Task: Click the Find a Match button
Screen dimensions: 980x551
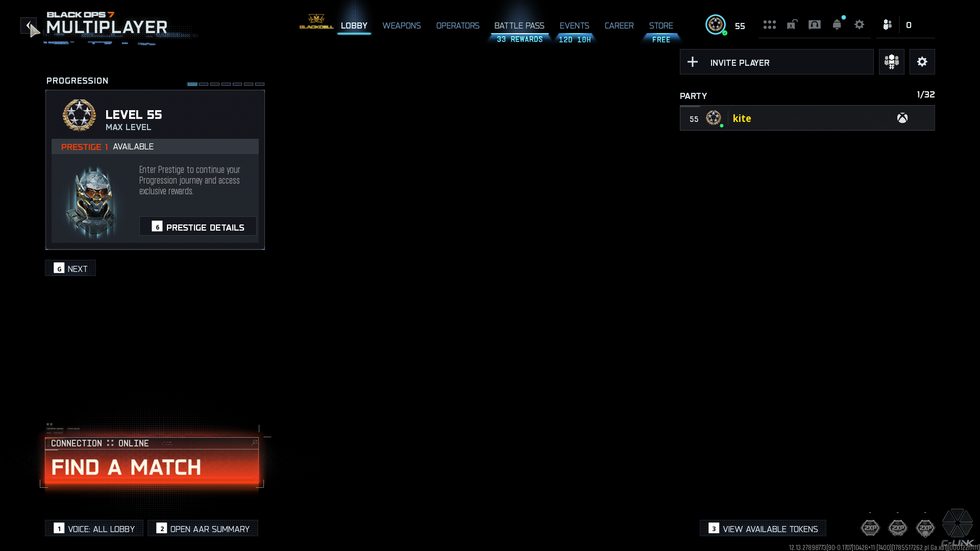Action: (x=152, y=467)
